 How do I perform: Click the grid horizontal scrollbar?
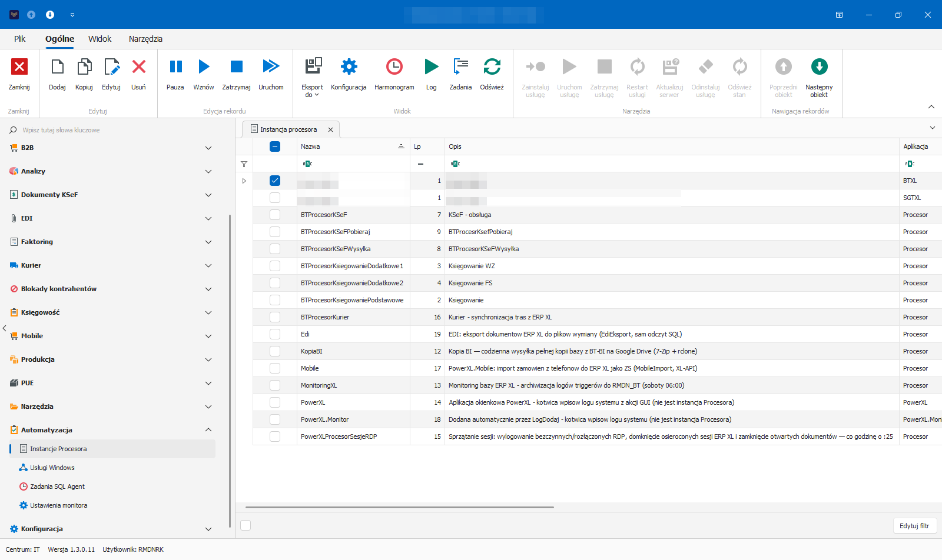[400, 507]
